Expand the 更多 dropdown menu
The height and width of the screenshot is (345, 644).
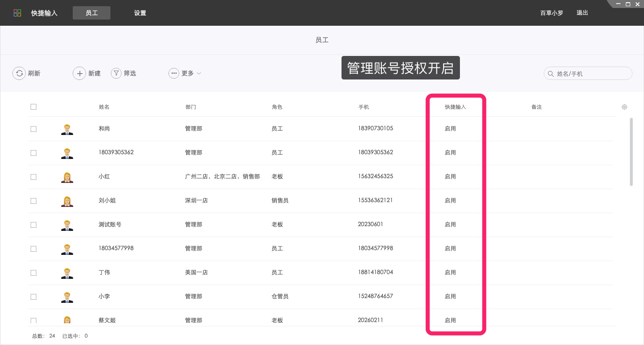coord(188,73)
